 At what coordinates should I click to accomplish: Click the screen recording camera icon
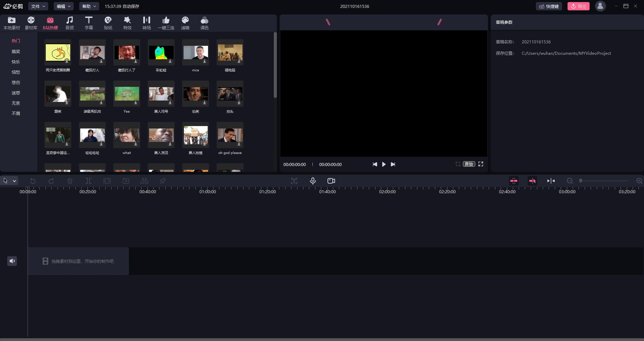coord(331,181)
